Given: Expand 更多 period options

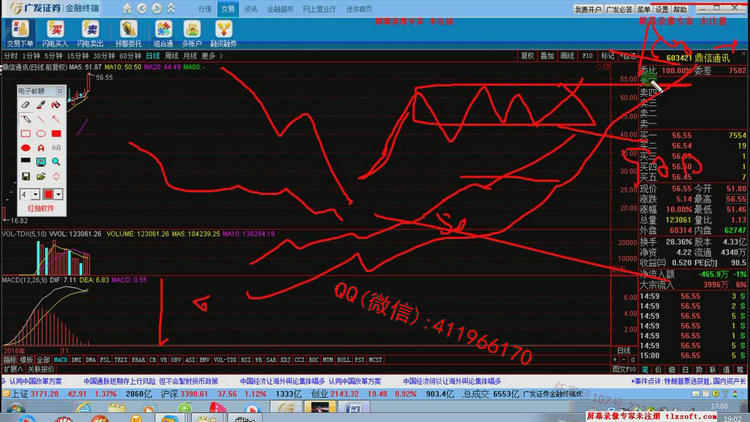Looking at the screenshot, I should 212,56.
